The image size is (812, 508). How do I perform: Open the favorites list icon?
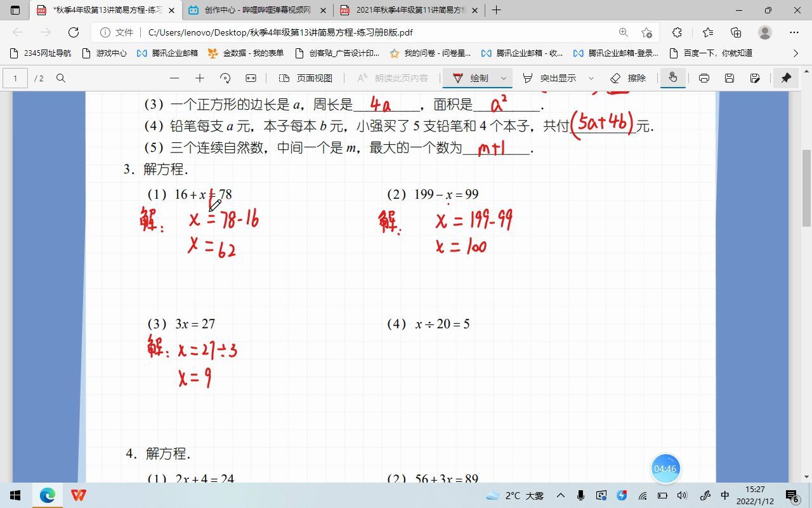click(708, 32)
